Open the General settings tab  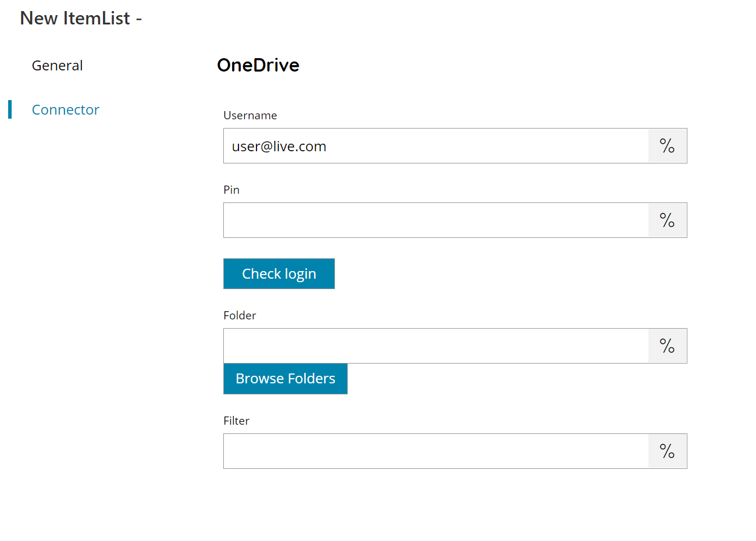point(57,66)
